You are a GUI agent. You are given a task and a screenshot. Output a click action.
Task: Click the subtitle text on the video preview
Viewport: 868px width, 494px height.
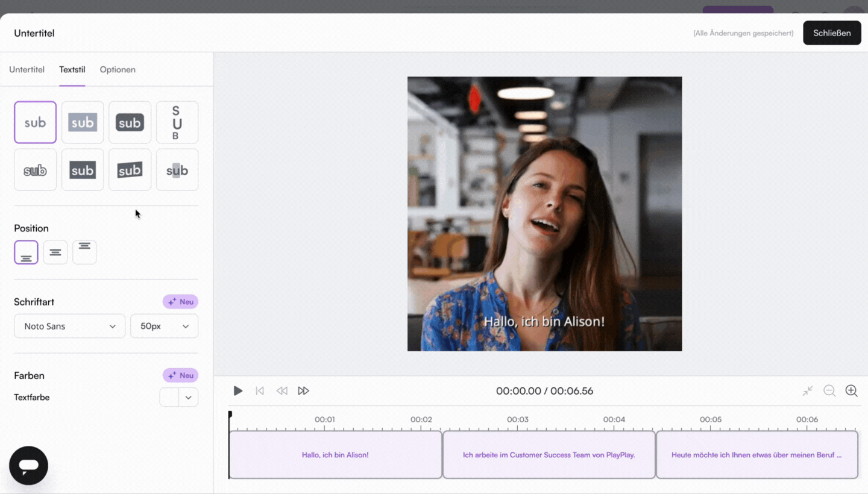pyautogui.click(x=544, y=322)
